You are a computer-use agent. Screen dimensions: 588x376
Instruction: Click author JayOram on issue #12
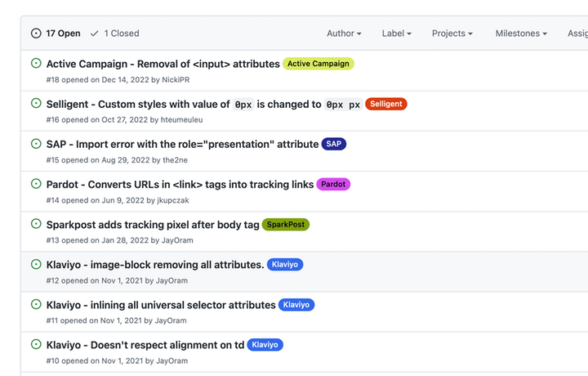click(x=171, y=280)
